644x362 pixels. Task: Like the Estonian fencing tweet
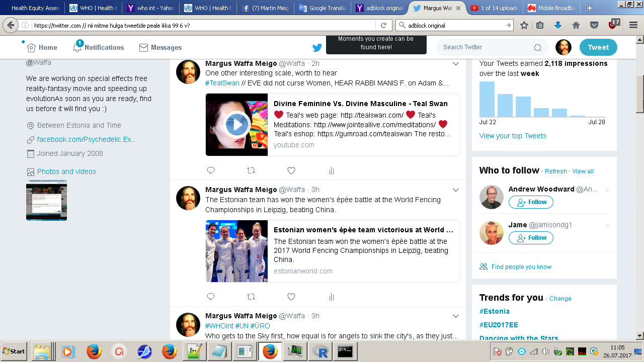tap(291, 297)
